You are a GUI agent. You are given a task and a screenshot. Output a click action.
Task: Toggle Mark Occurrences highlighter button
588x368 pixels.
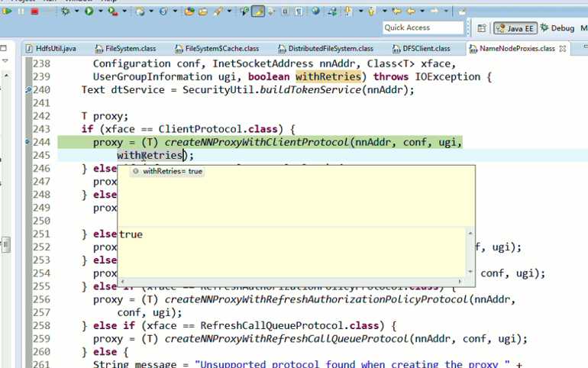click(258, 11)
